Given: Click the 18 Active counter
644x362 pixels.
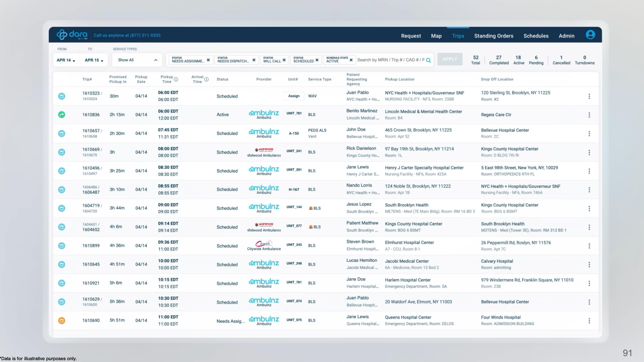Looking at the screenshot, I should click(x=519, y=60).
